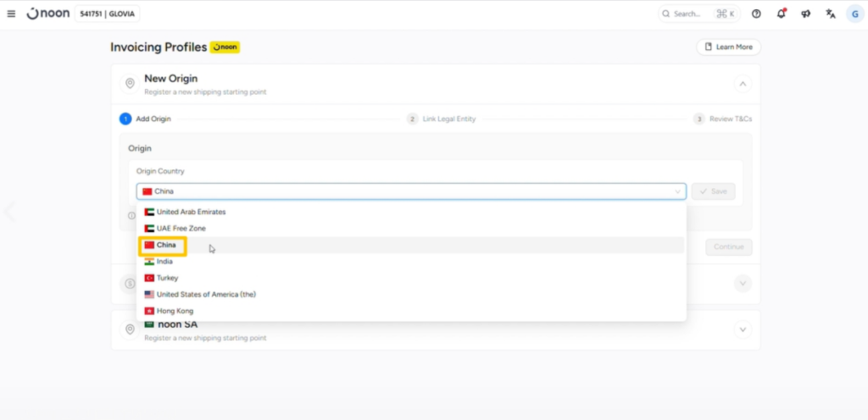Click the noon SA location pin icon
The height and width of the screenshot is (420, 868).
click(x=130, y=329)
